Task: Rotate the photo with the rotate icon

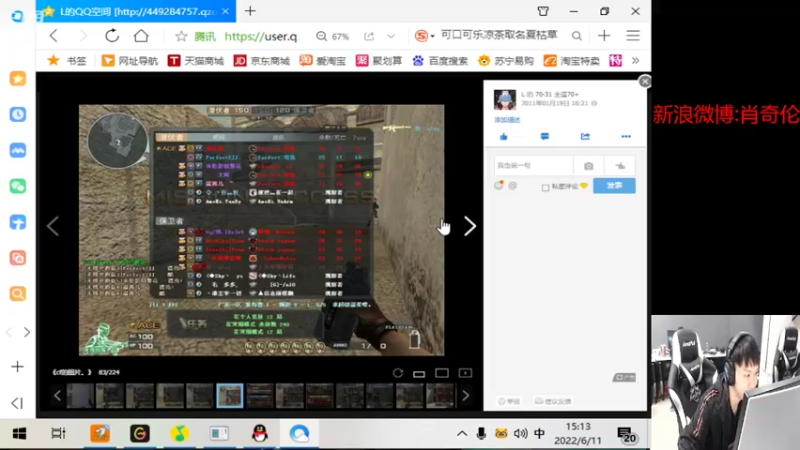Action: (398, 373)
